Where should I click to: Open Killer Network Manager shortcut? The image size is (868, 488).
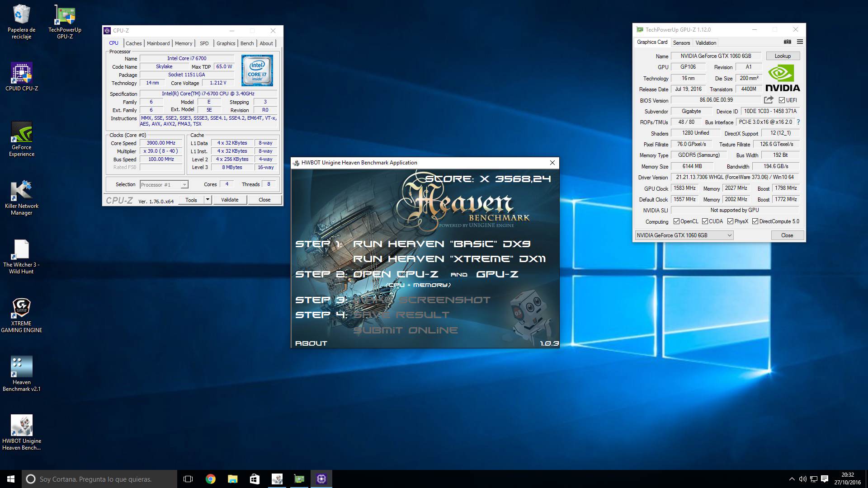pyautogui.click(x=21, y=197)
